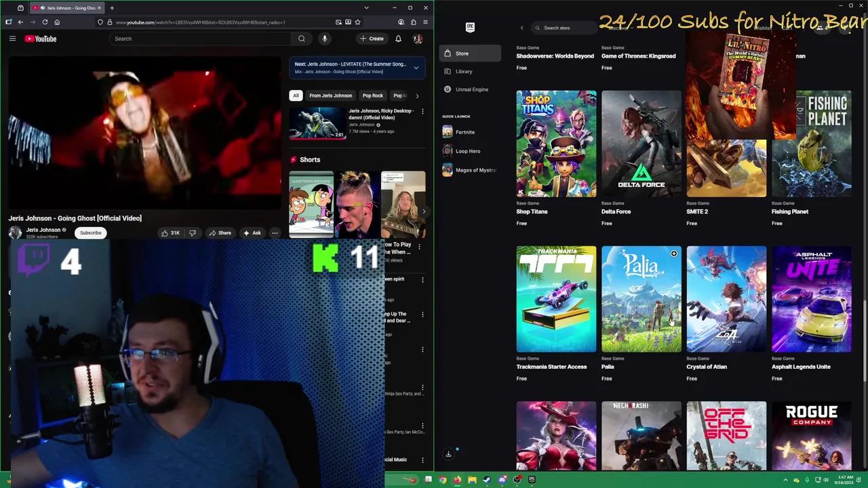Click the Epic Games logo

pyautogui.click(x=470, y=27)
